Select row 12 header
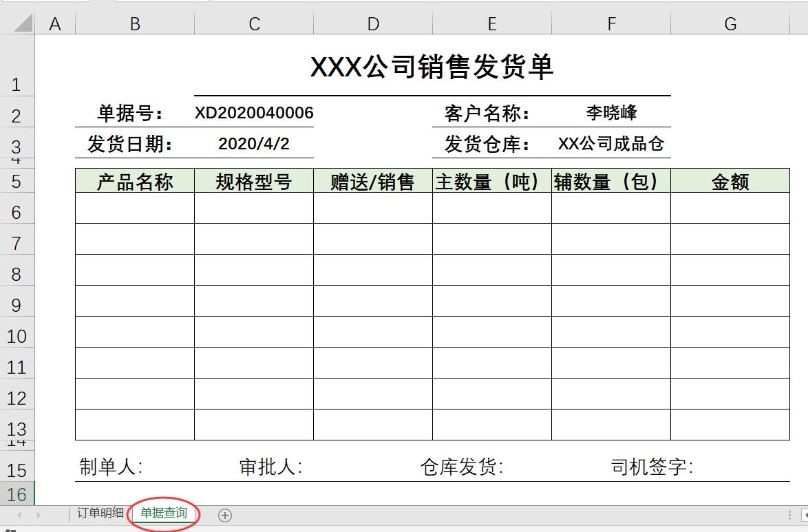The image size is (808, 532). coord(17,394)
